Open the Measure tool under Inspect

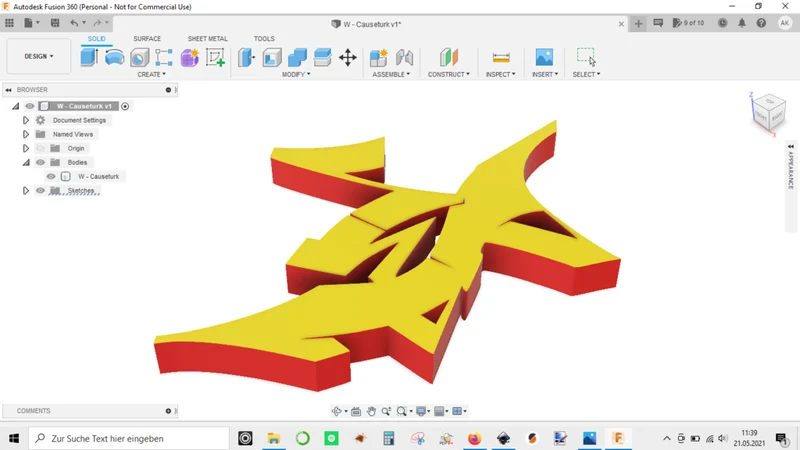[501, 58]
